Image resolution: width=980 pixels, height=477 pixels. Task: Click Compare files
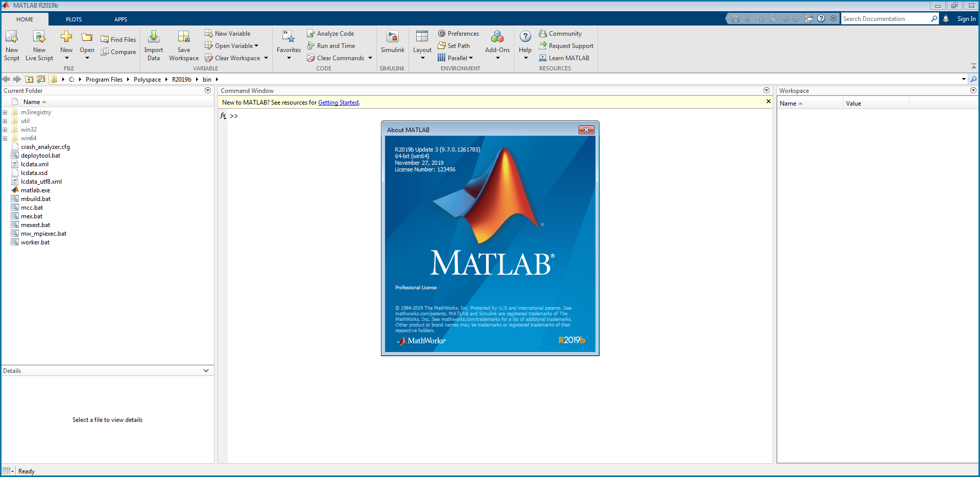click(118, 52)
